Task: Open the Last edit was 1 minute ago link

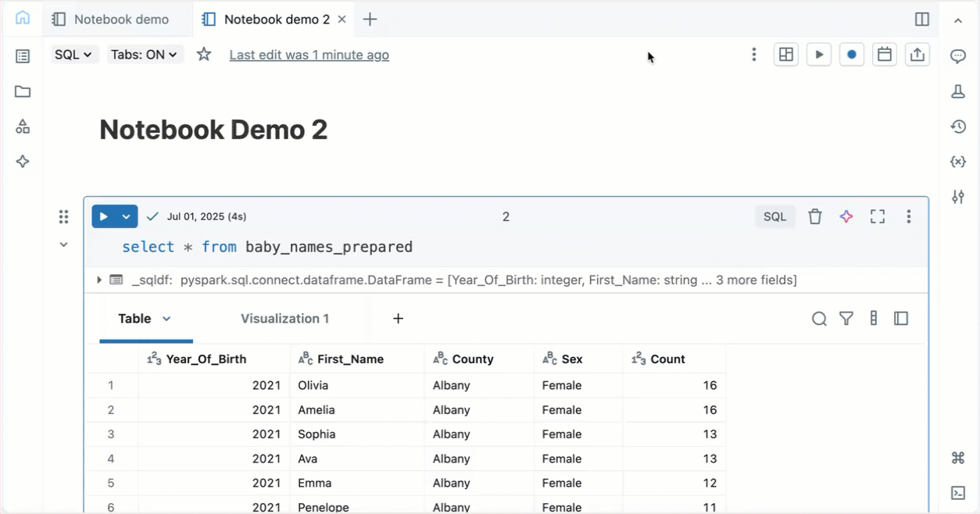Action: point(309,55)
